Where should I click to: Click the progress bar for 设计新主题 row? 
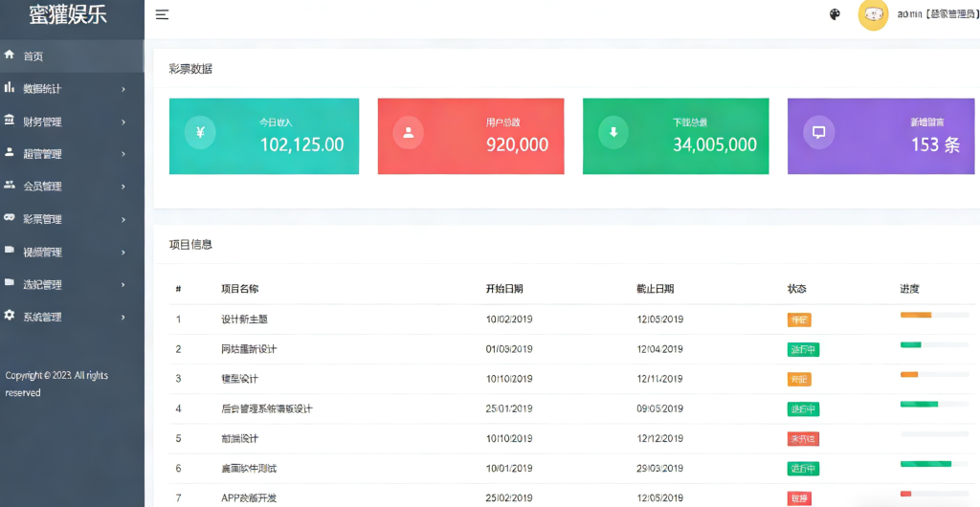[x=935, y=315]
